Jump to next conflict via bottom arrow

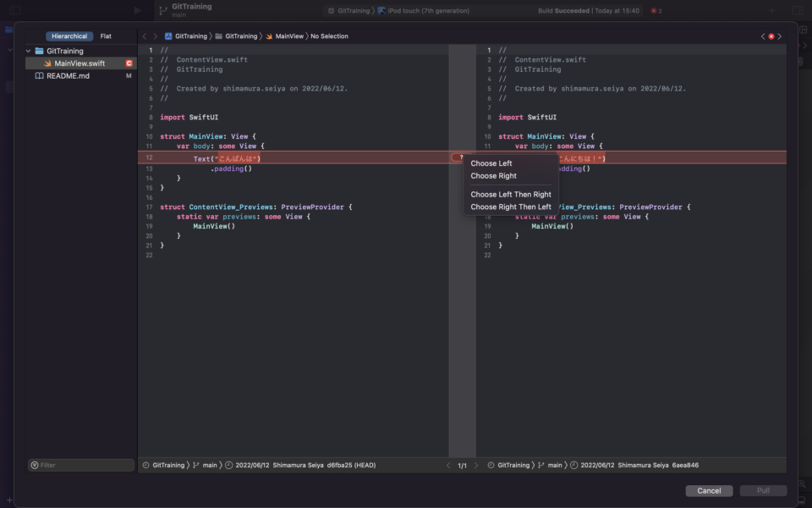476,466
